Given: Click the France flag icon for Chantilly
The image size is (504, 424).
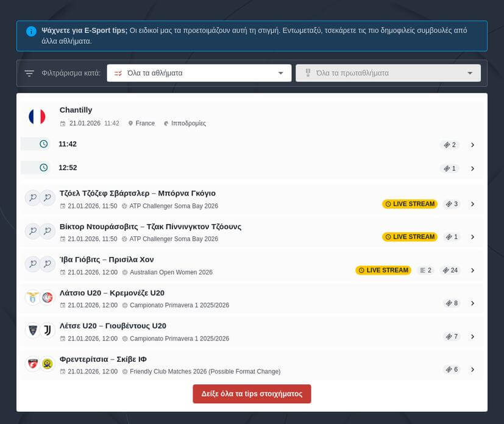Looking at the screenshot, I should click(37, 116).
